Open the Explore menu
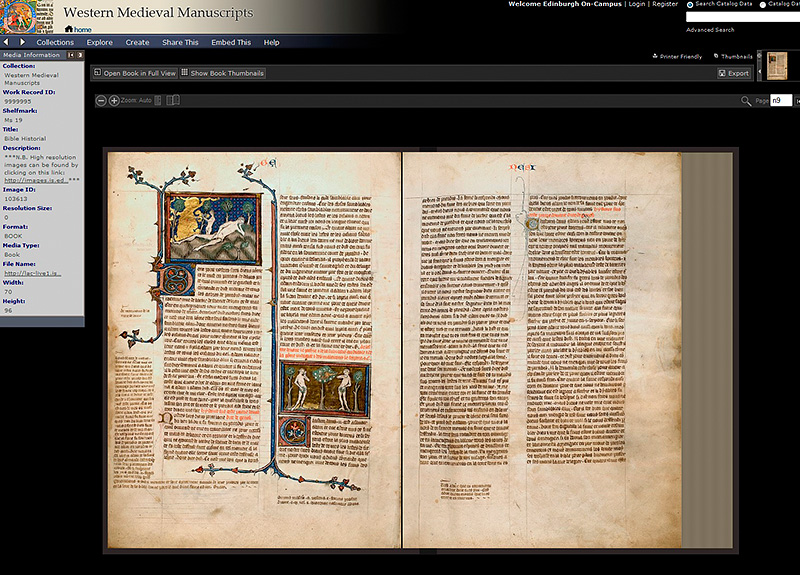 click(x=99, y=42)
